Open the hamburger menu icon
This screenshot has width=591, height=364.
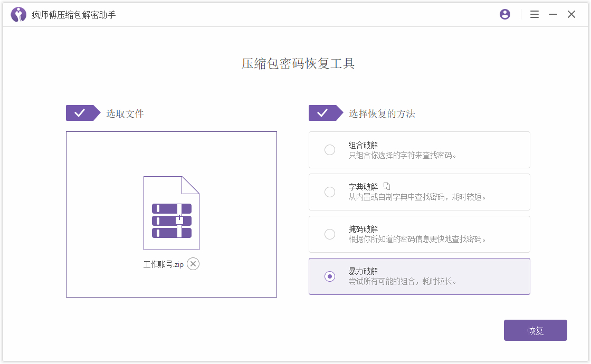[x=535, y=14]
